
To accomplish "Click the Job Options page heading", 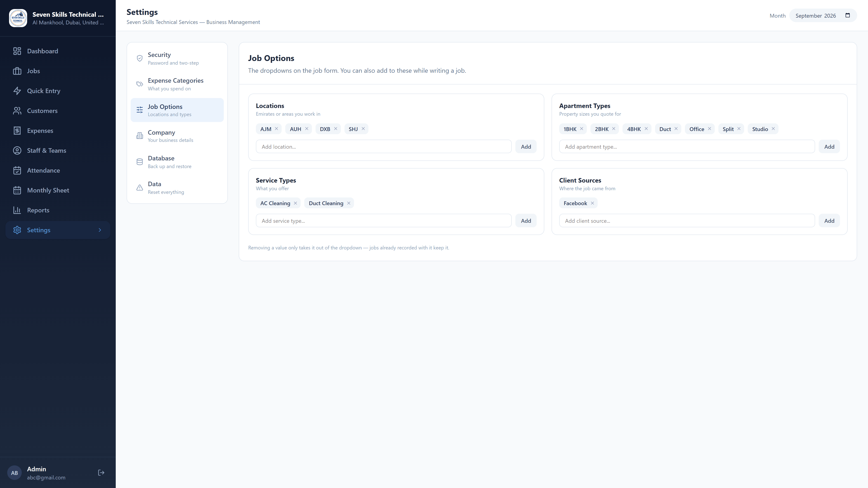I will coord(271,58).
